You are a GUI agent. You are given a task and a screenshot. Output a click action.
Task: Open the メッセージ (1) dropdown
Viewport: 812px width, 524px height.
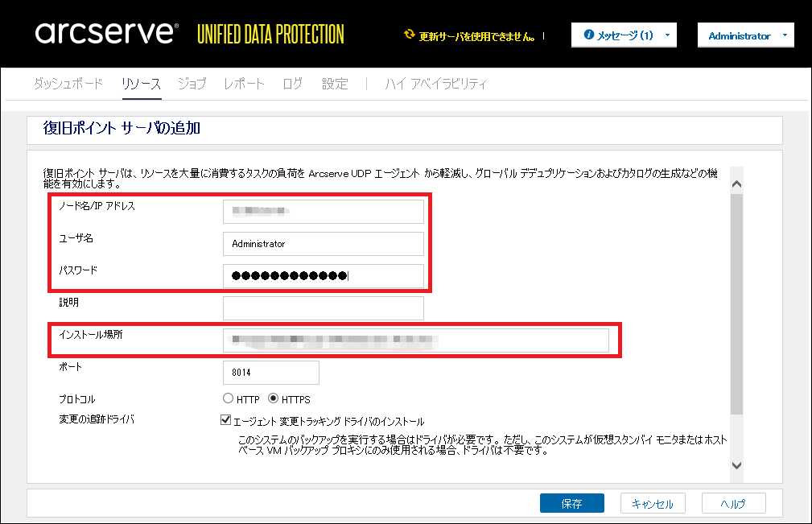coord(624,35)
